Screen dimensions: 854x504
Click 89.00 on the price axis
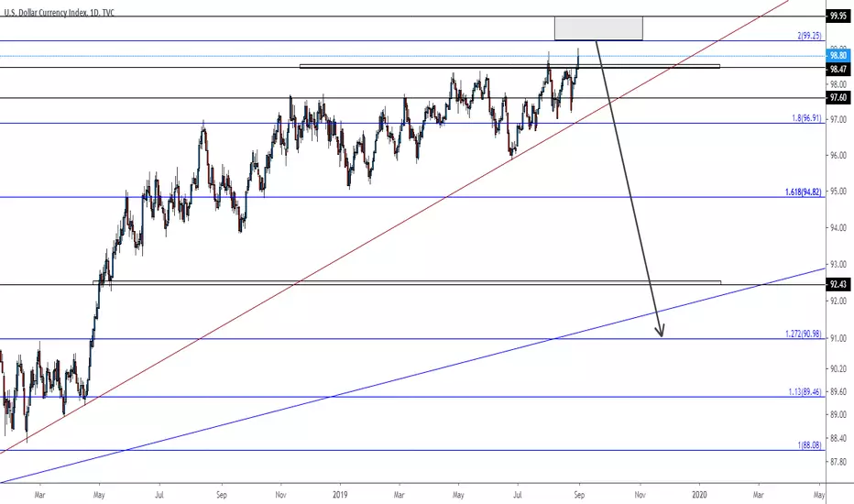click(838, 414)
